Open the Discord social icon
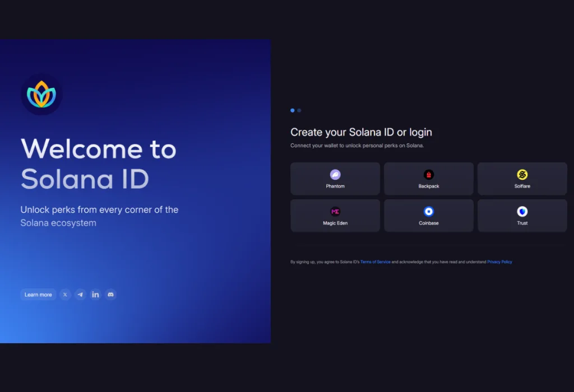 (111, 295)
